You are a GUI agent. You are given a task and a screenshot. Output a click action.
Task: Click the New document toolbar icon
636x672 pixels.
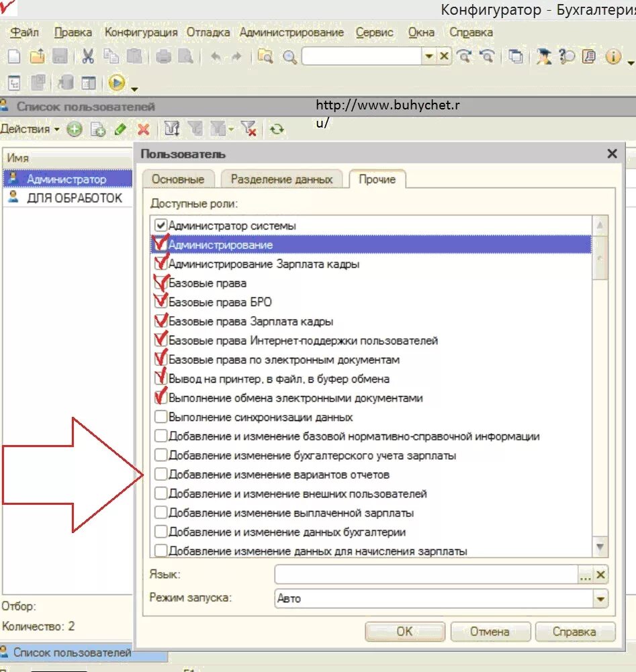click(14, 56)
